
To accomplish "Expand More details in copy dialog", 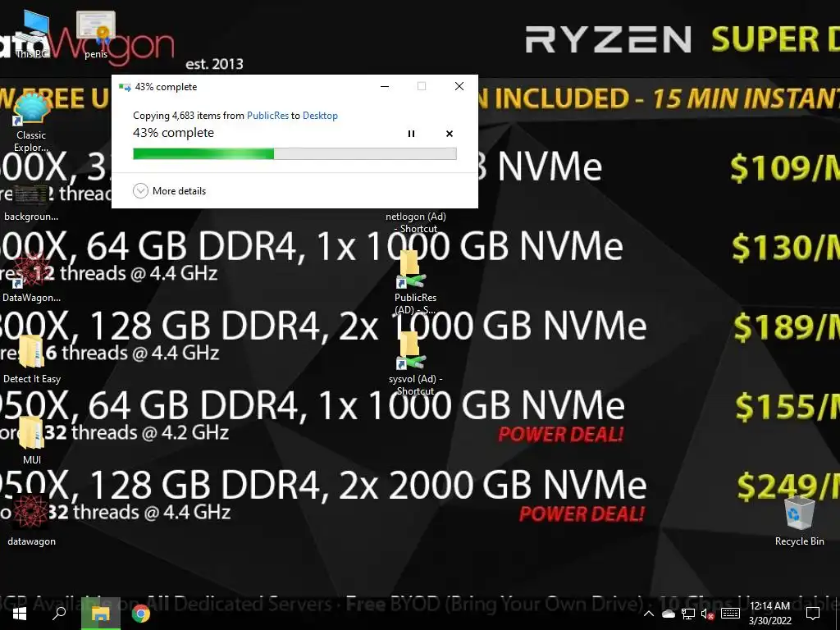I will [169, 190].
